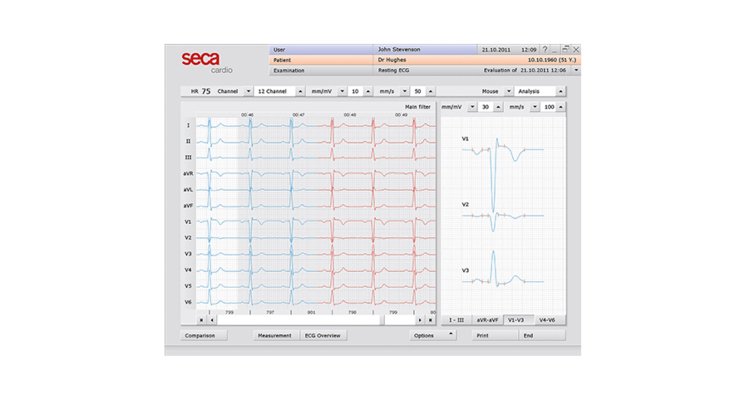Increase detail speed value 100 with up arrow
Viewport: 745px width, 399px height.
coord(561,107)
